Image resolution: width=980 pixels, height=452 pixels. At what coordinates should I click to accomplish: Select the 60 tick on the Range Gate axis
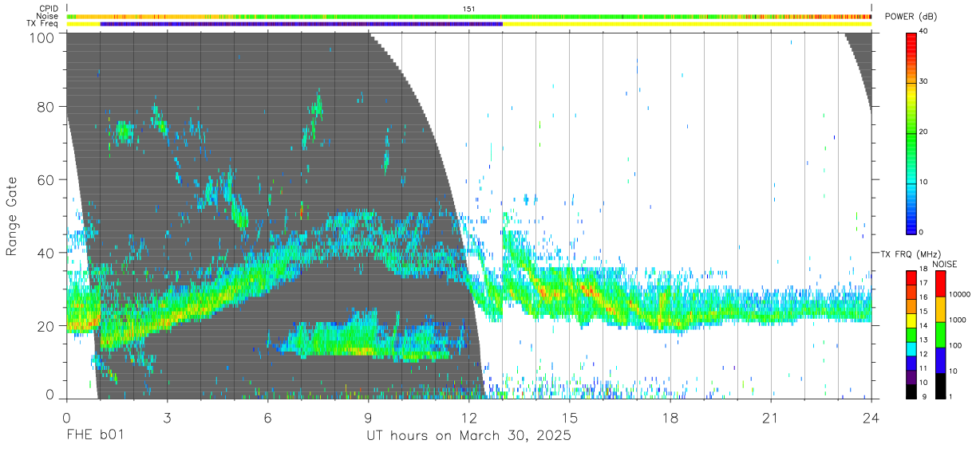point(45,179)
